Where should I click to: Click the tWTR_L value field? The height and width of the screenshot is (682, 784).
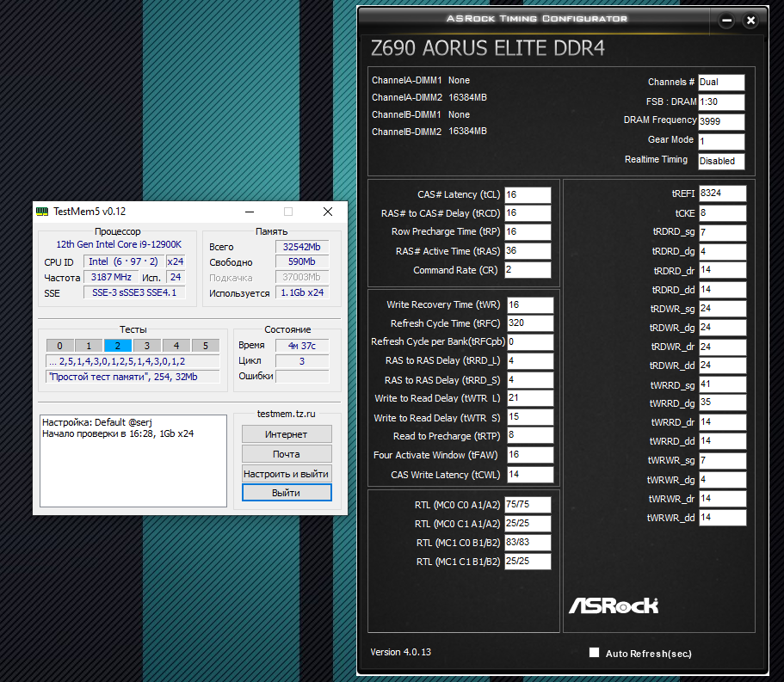click(x=530, y=398)
